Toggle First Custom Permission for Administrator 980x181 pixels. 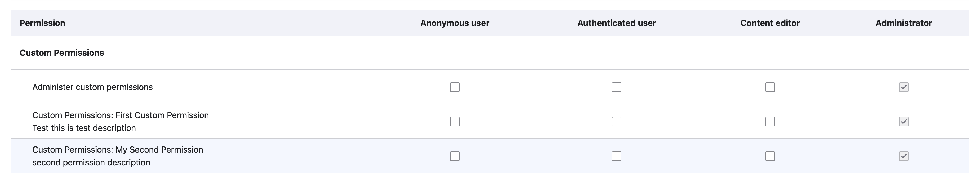pos(903,122)
